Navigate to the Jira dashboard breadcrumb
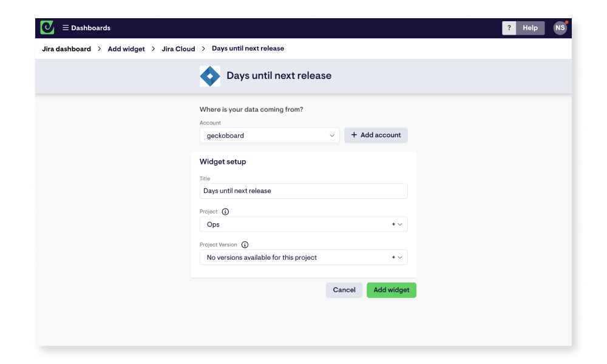 (x=66, y=49)
